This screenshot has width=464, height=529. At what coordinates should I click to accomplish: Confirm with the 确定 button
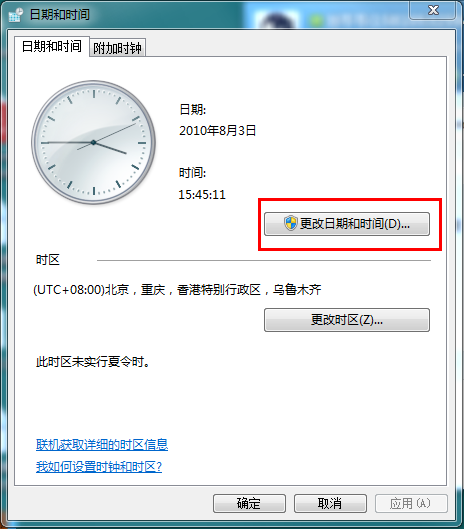point(249,503)
